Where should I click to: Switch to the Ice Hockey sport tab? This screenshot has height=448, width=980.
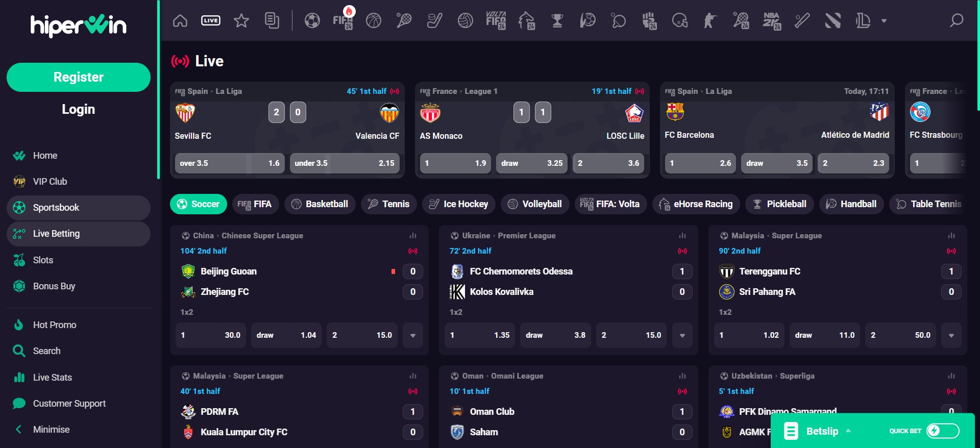[x=459, y=204]
